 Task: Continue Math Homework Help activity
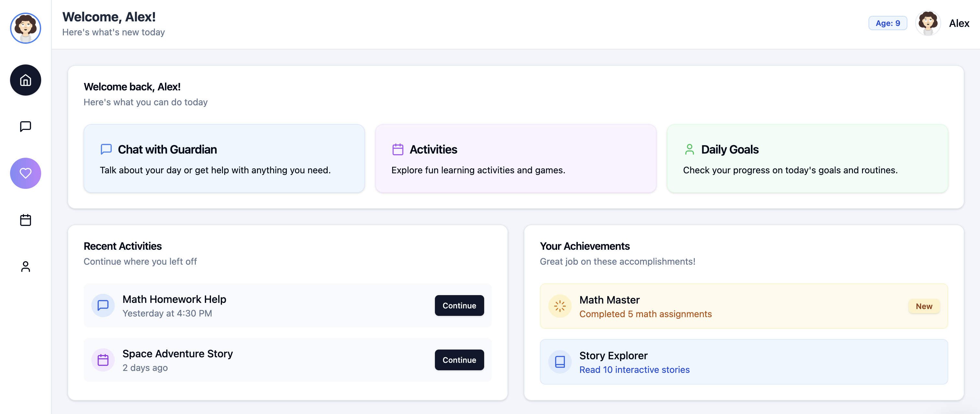click(x=459, y=305)
